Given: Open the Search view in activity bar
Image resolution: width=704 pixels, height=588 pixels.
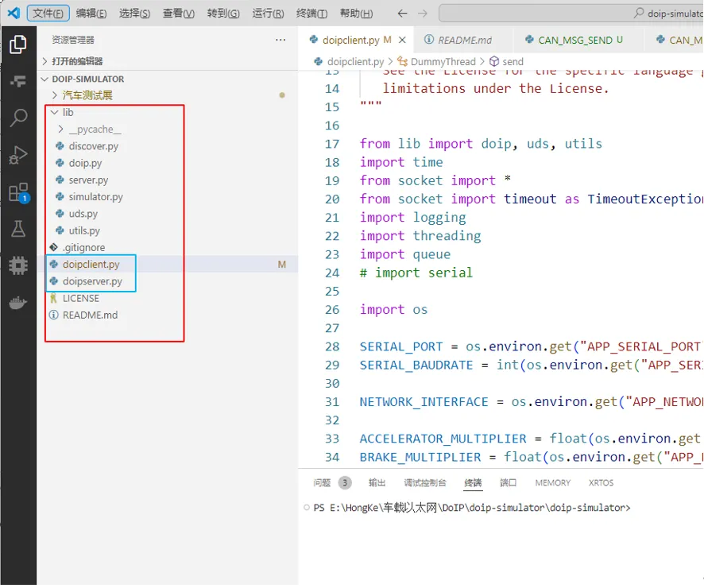Looking at the screenshot, I should pos(18,118).
